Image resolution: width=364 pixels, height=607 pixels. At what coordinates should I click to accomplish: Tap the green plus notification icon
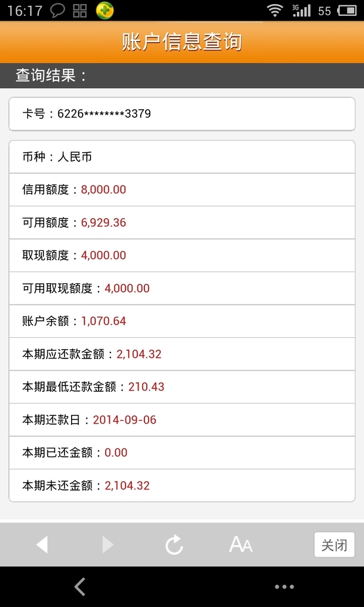(x=105, y=11)
